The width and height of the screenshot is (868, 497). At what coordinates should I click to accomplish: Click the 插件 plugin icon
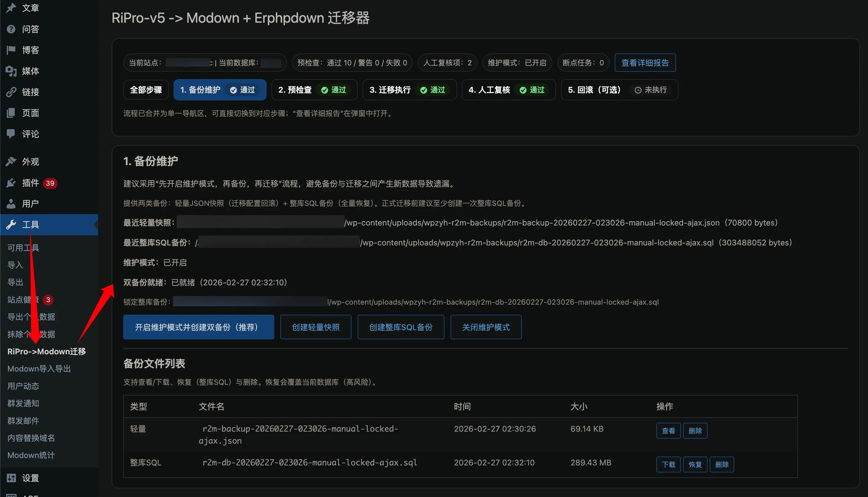point(11,183)
